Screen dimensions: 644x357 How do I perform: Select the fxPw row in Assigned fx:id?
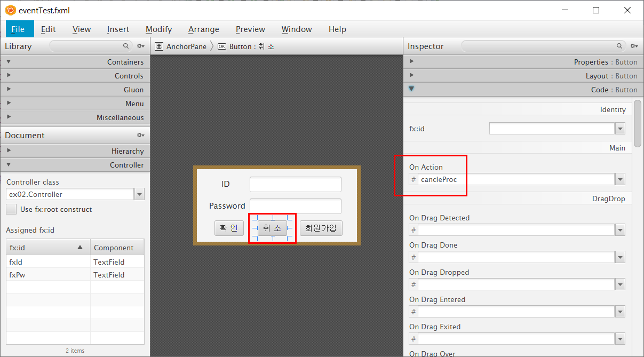[x=75, y=274]
